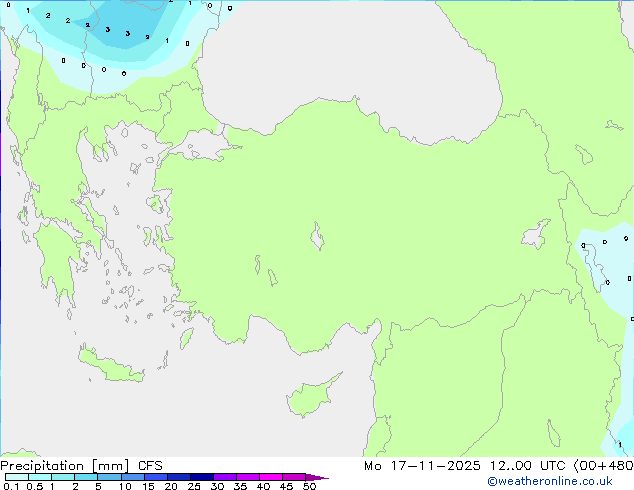Click the '12.00 UTC' time text
Screen dimensions: 634x490
[x=527, y=466]
